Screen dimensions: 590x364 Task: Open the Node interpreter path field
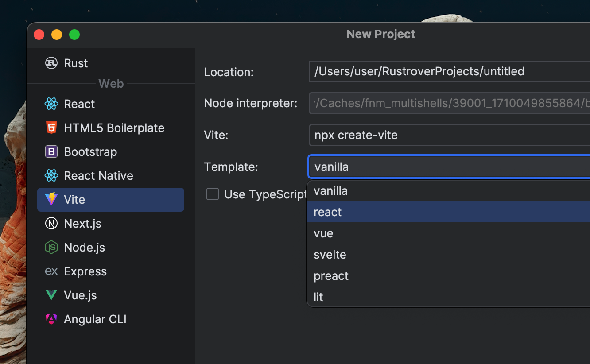(x=450, y=103)
